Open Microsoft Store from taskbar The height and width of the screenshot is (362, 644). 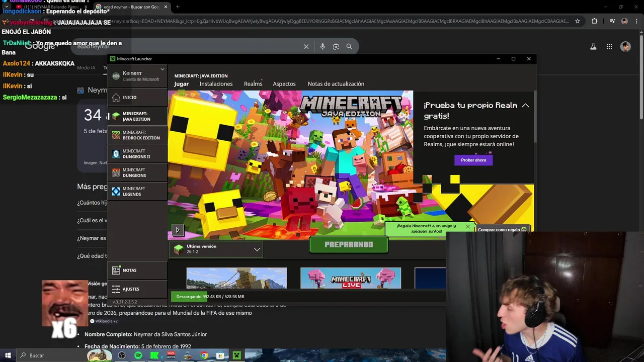point(220,355)
